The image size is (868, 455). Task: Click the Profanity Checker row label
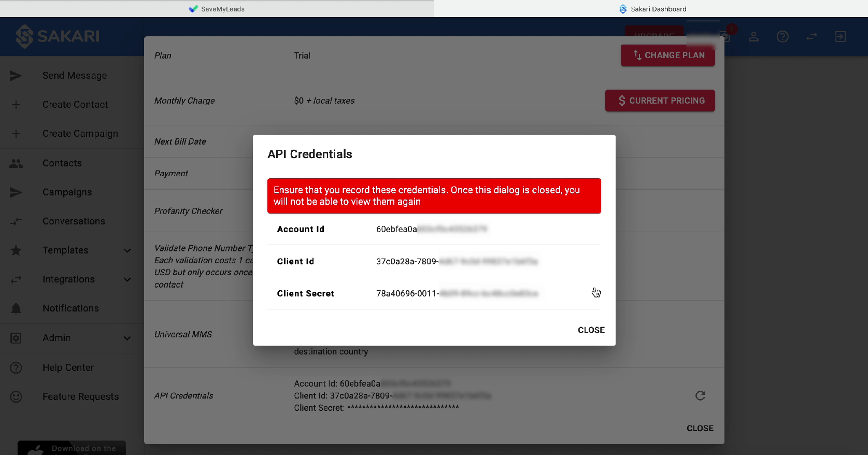pos(188,211)
